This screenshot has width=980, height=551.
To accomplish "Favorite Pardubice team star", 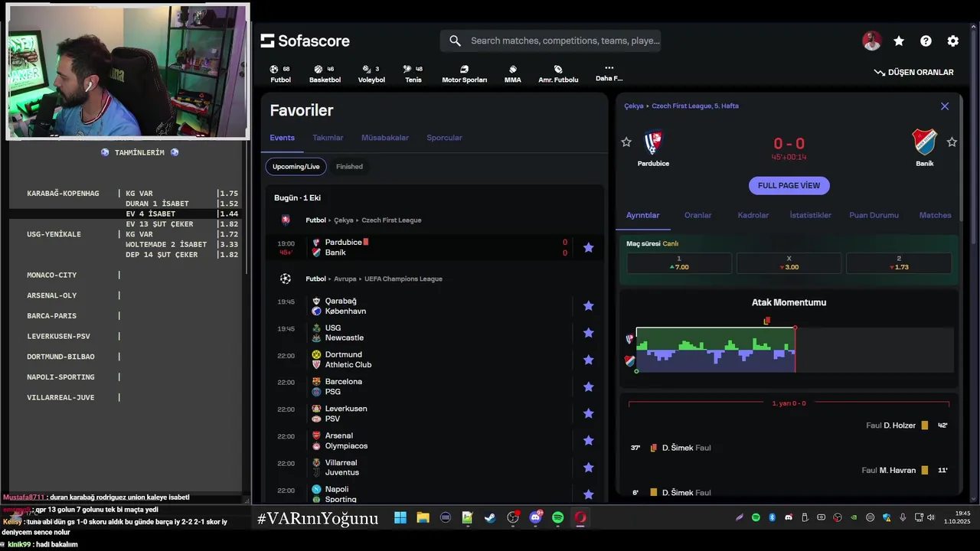I will click(626, 142).
